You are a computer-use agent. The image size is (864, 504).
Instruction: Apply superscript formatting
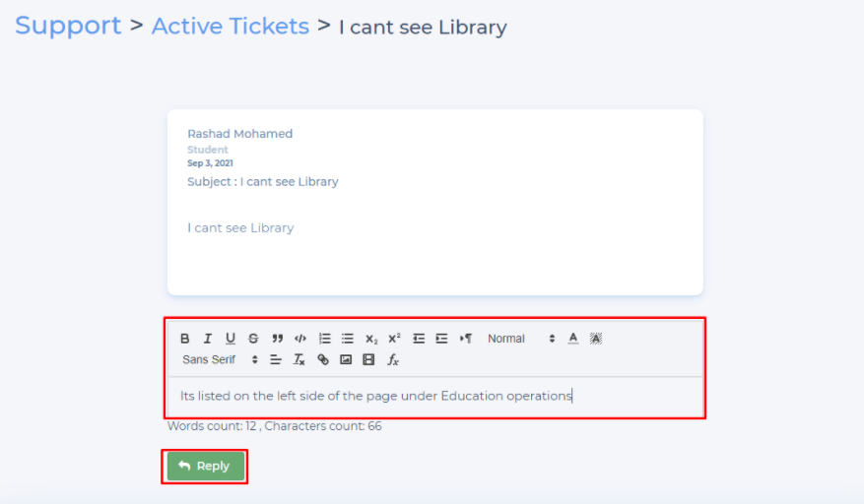pos(394,339)
